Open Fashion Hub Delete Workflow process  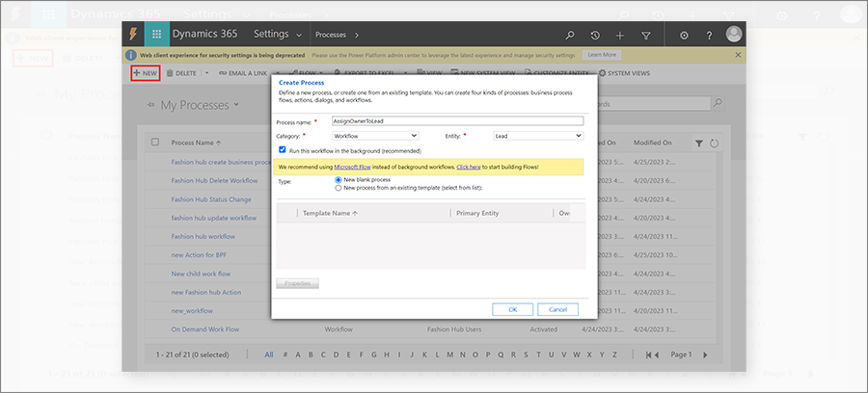pyautogui.click(x=214, y=181)
